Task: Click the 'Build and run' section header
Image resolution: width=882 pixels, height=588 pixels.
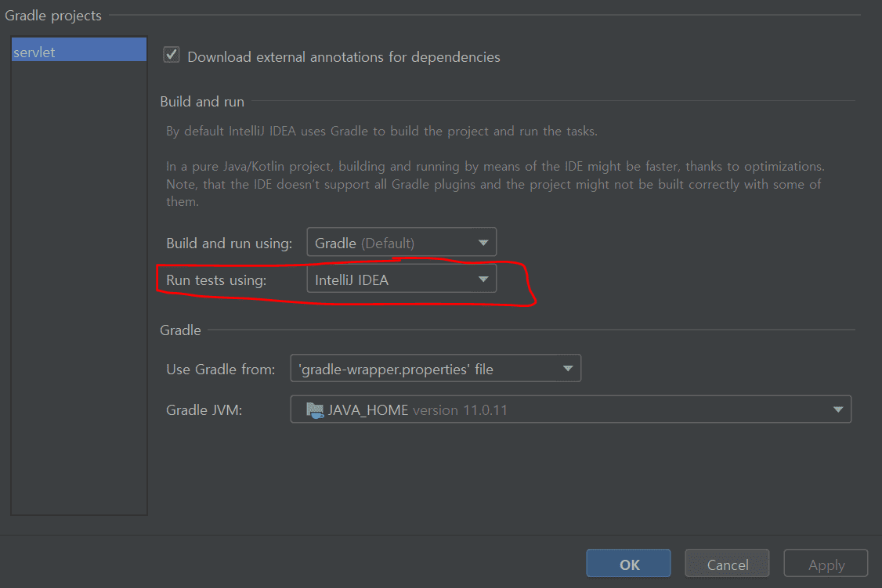Action: pos(202,102)
